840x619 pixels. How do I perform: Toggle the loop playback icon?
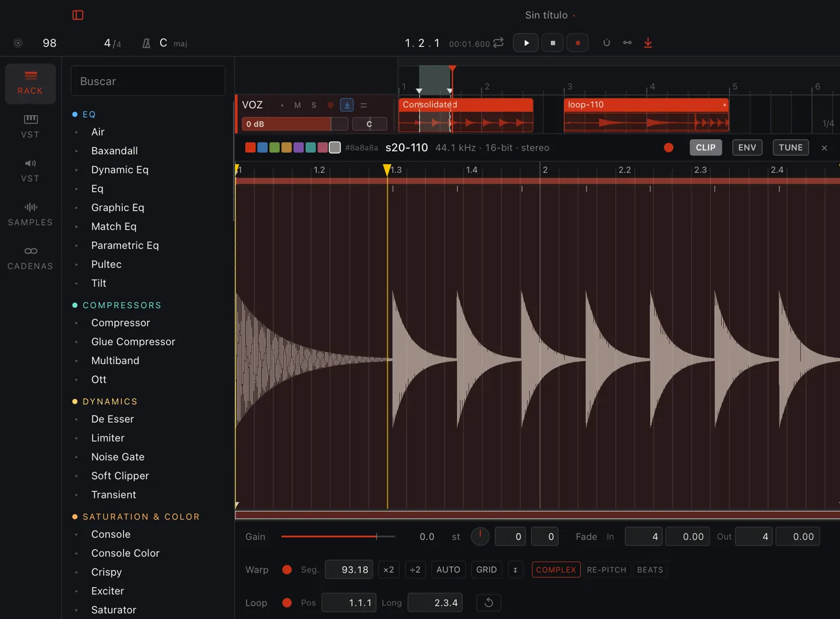tap(498, 43)
